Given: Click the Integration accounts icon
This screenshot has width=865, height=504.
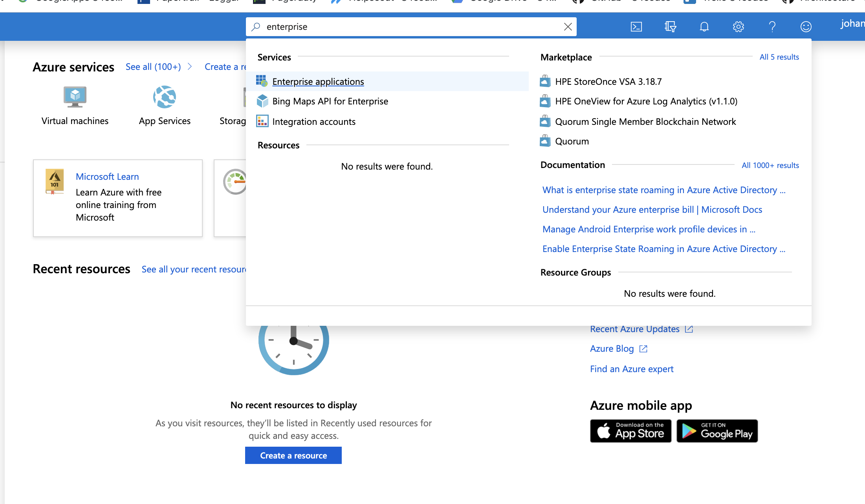Looking at the screenshot, I should 262,121.
